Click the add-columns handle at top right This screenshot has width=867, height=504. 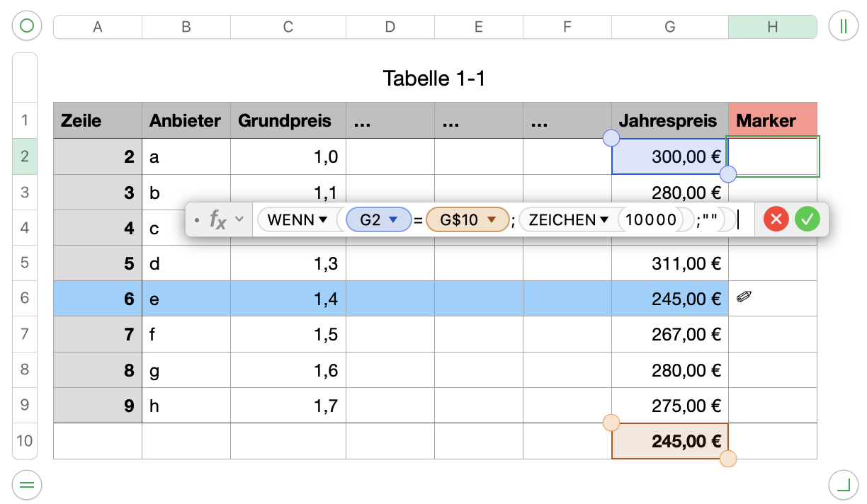[x=843, y=27]
